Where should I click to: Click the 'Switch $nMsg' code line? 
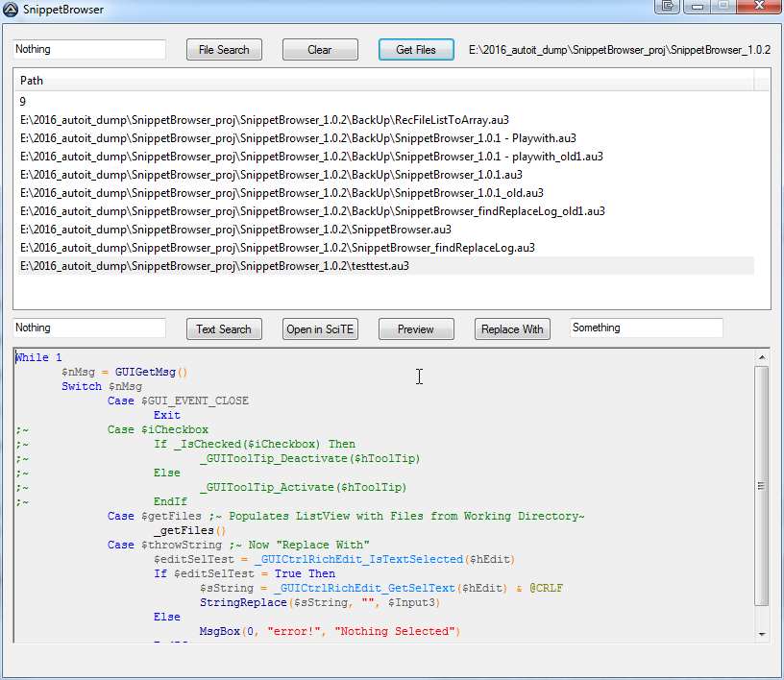102,386
